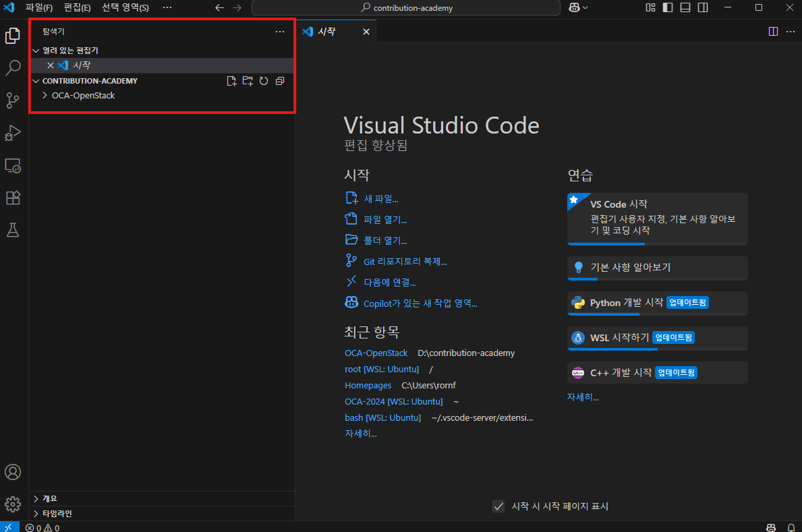Open Manage gear settings menu
Image resolution: width=802 pixels, height=532 pixels.
click(x=13, y=504)
